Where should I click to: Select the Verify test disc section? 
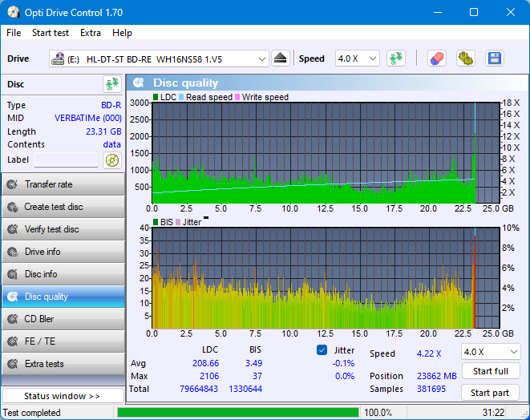click(x=63, y=229)
